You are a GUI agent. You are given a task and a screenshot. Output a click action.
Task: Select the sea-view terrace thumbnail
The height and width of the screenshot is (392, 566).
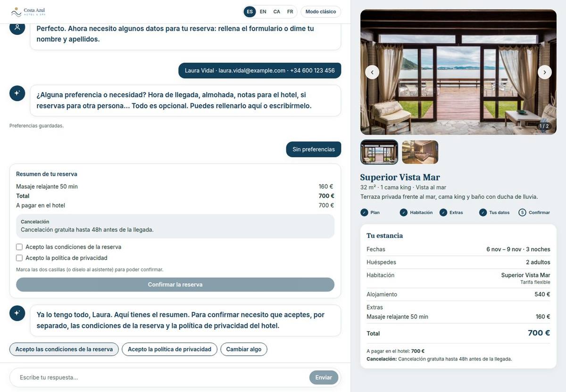click(x=379, y=152)
